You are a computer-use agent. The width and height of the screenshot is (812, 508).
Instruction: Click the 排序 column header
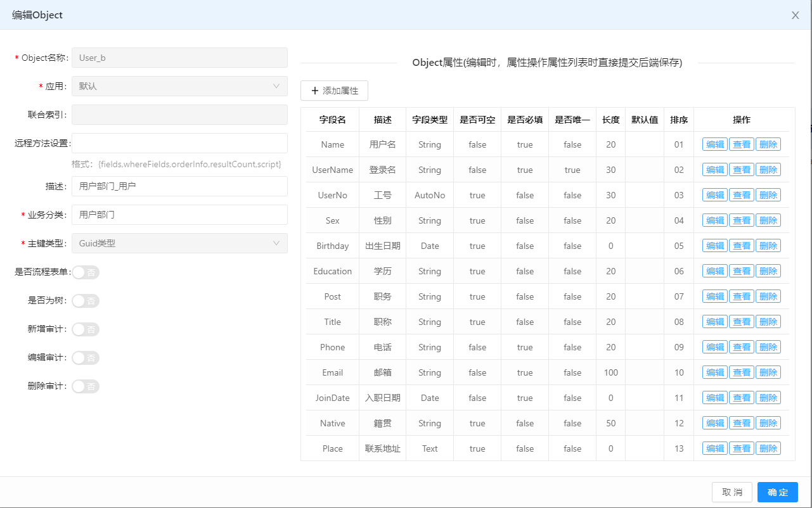pos(679,120)
